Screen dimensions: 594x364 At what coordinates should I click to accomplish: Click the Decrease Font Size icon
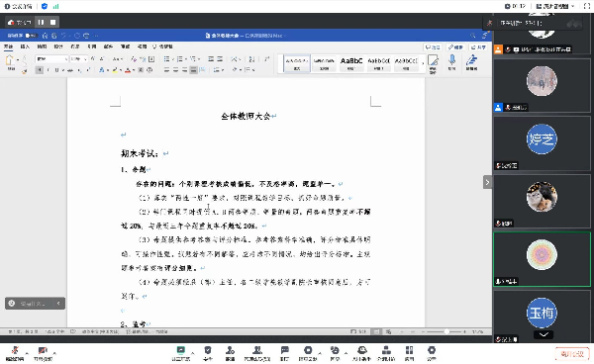(102, 59)
